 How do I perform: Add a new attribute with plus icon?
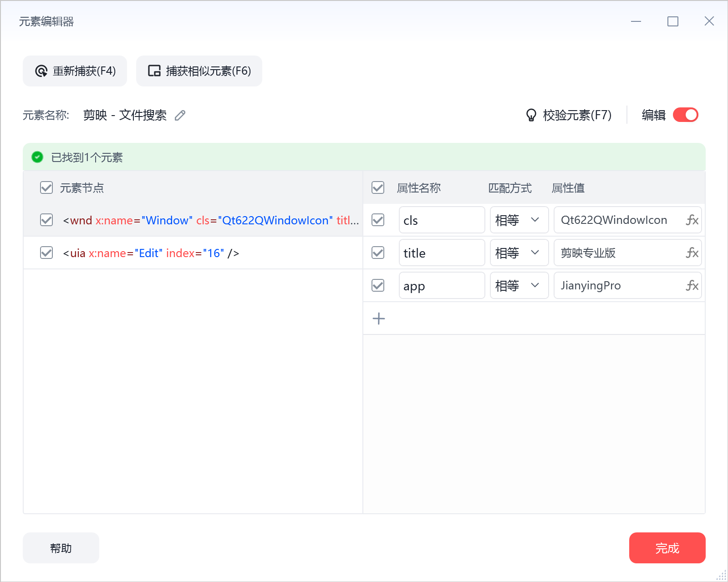click(x=379, y=319)
